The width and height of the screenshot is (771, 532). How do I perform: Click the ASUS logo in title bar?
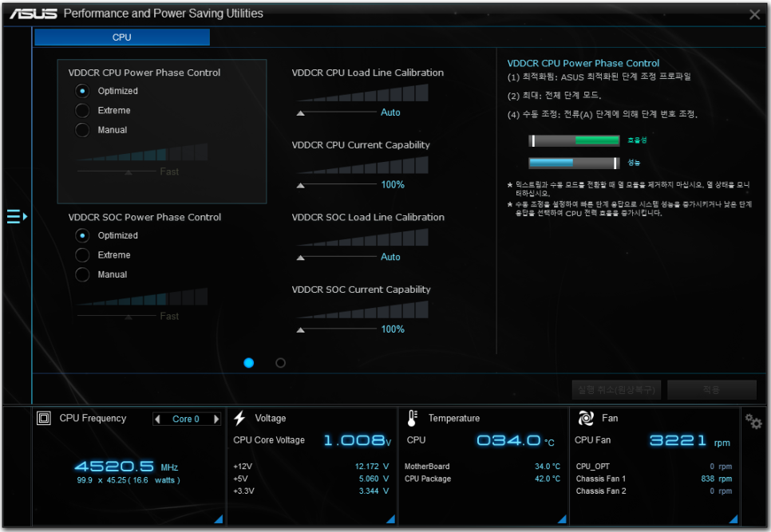pos(34,14)
